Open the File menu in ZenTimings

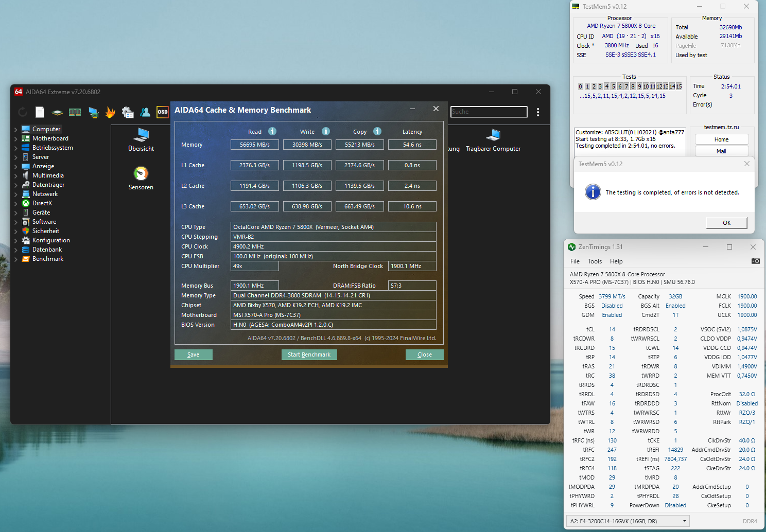click(575, 261)
